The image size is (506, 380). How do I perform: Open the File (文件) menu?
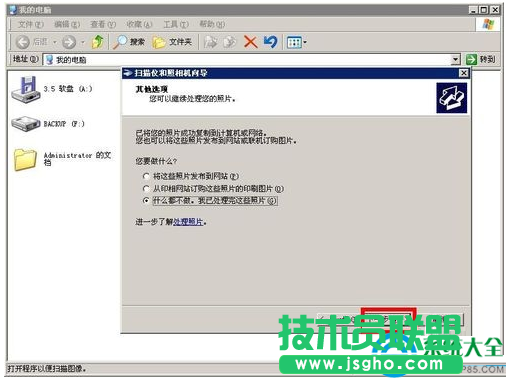point(30,24)
